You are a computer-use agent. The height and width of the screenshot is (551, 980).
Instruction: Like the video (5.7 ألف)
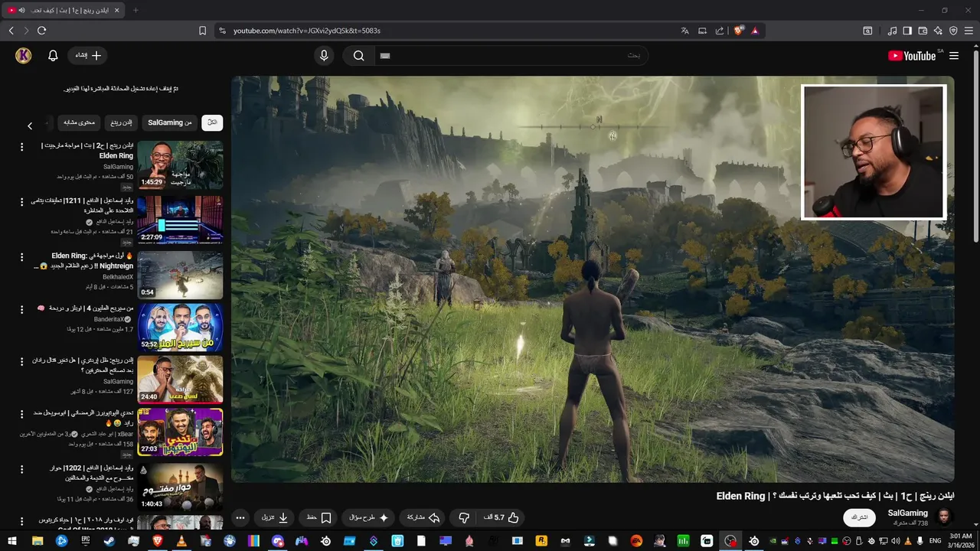click(501, 517)
